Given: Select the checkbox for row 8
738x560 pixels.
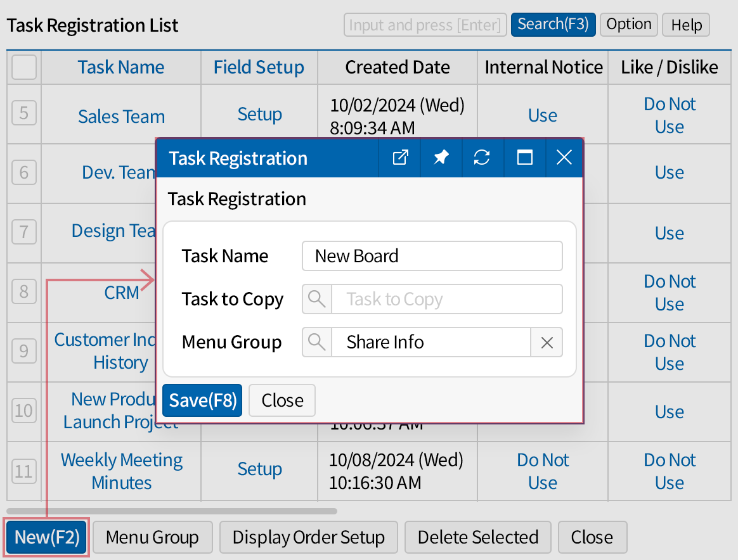Looking at the screenshot, I should tap(23, 291).
